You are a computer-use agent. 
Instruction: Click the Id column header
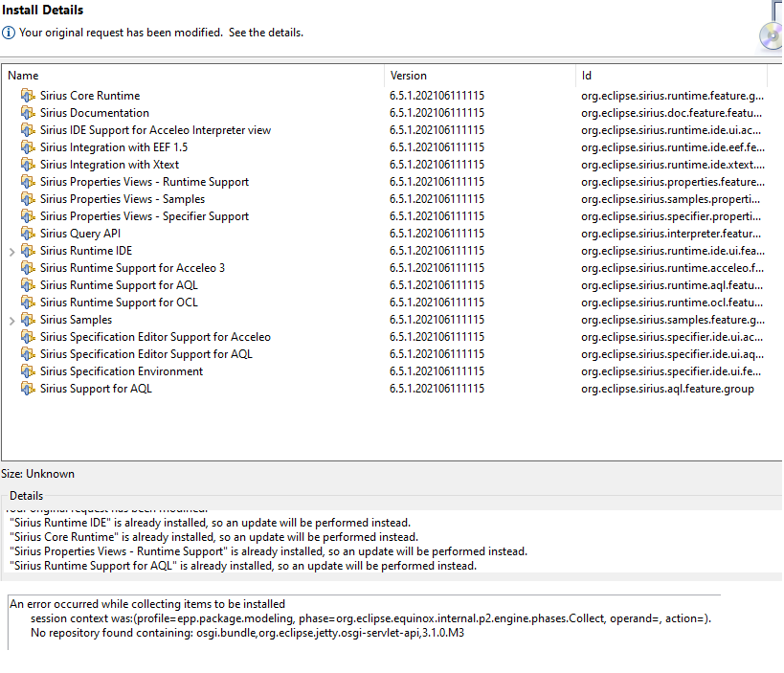[671, 76]
